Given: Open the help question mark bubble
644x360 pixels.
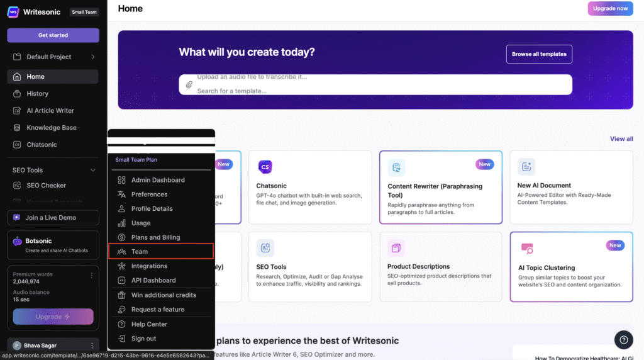Looking at the screenshot, I should coord(623,340).
